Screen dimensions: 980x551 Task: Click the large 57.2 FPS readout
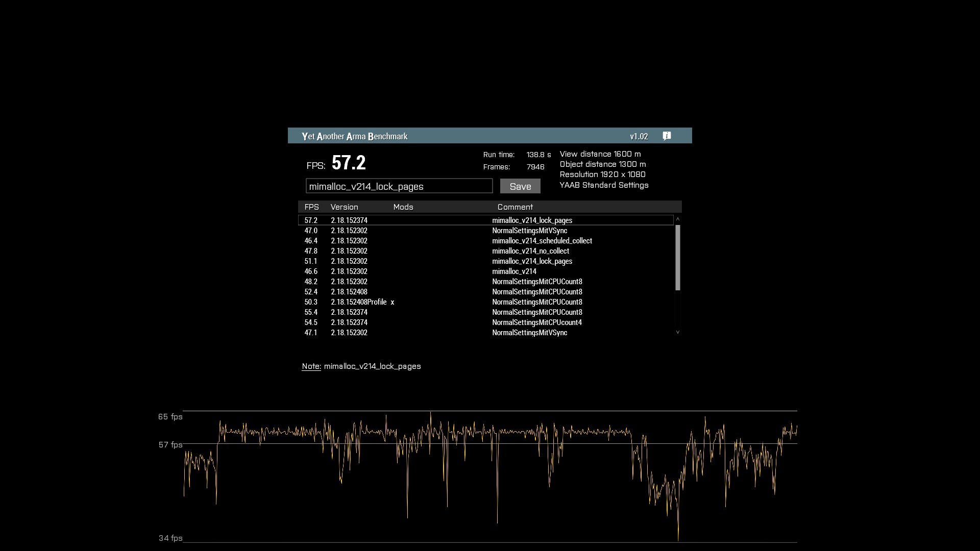tap(349, 163)
